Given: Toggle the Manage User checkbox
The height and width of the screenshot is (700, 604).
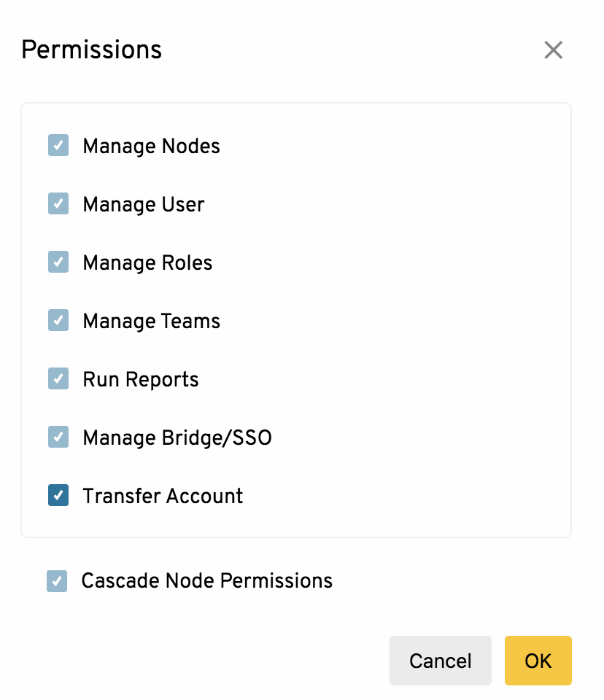Looking at the screenshot, I should click(58, 203).
